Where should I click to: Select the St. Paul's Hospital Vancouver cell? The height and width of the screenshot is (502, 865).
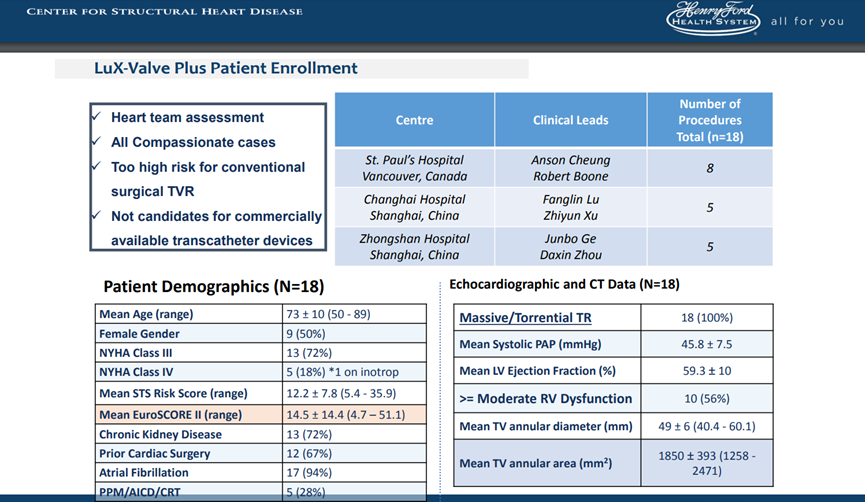coord(414,168)
